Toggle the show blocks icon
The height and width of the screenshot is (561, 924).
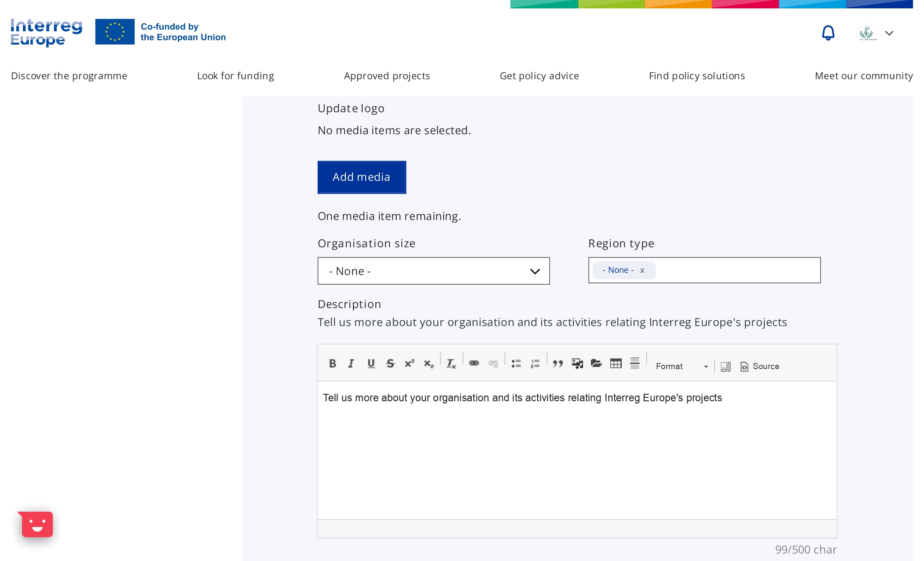(726, 367)
